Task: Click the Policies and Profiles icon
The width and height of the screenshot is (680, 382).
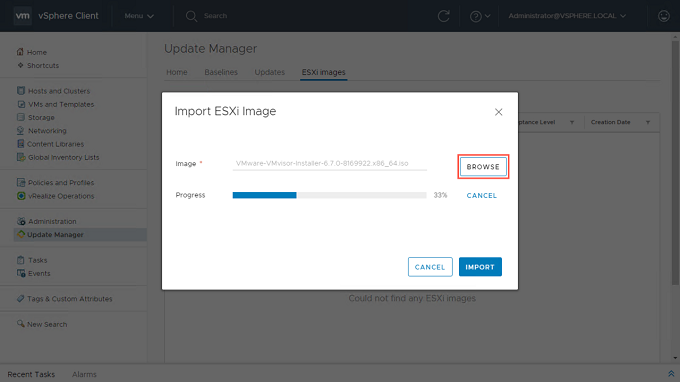Action: (x=21, y=182)
